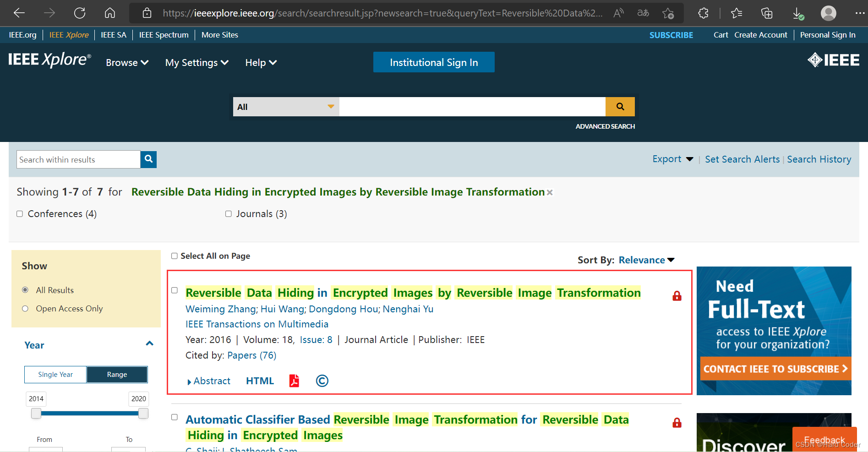This screenshot has height=452, width=868.
Task: Open the IEEE Transactions on Multimedia link
Action: tap(257, 324)
